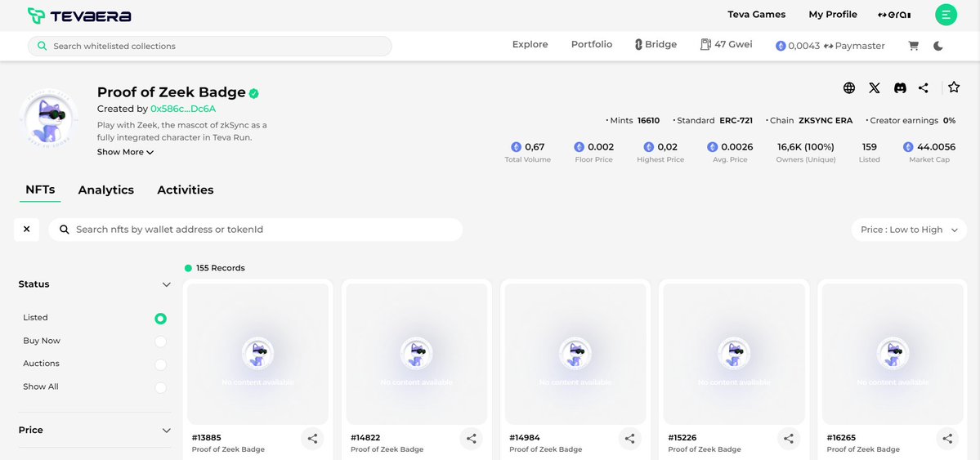Open NFT #13885 thumbnail

click(x=257, y=354)
